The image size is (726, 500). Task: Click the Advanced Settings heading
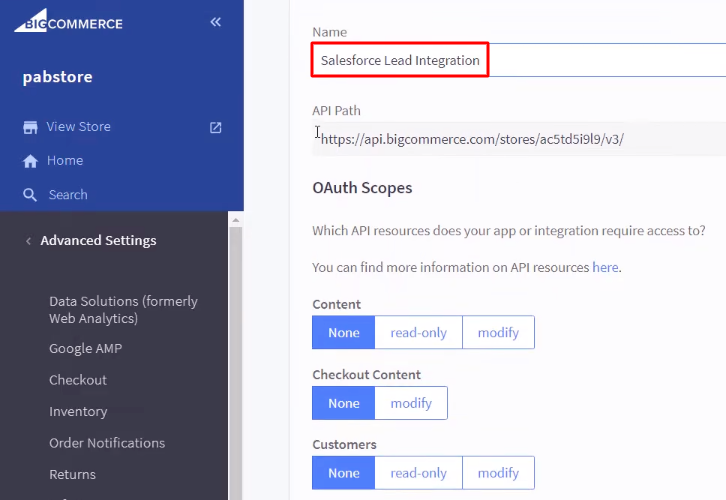pos(98,240)
